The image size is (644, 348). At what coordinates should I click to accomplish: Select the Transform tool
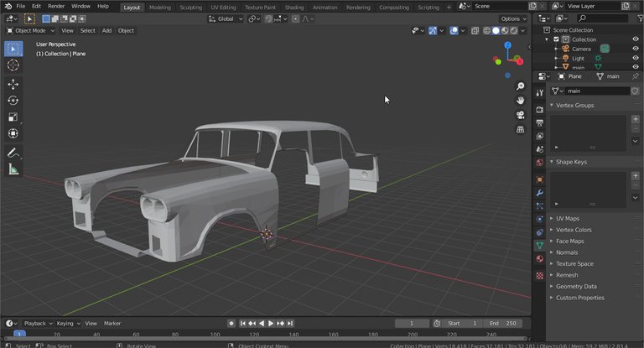tap(13, 133)
